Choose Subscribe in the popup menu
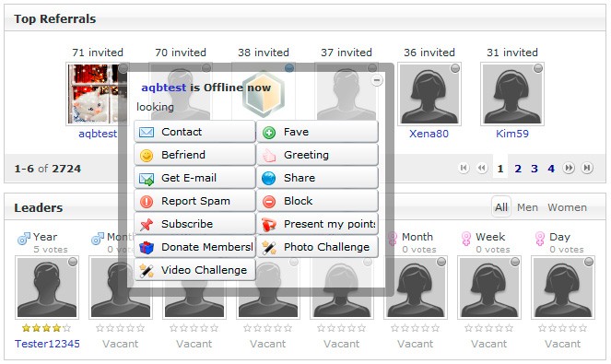Viewport: 611px width, 364px height. coord(194,224)
